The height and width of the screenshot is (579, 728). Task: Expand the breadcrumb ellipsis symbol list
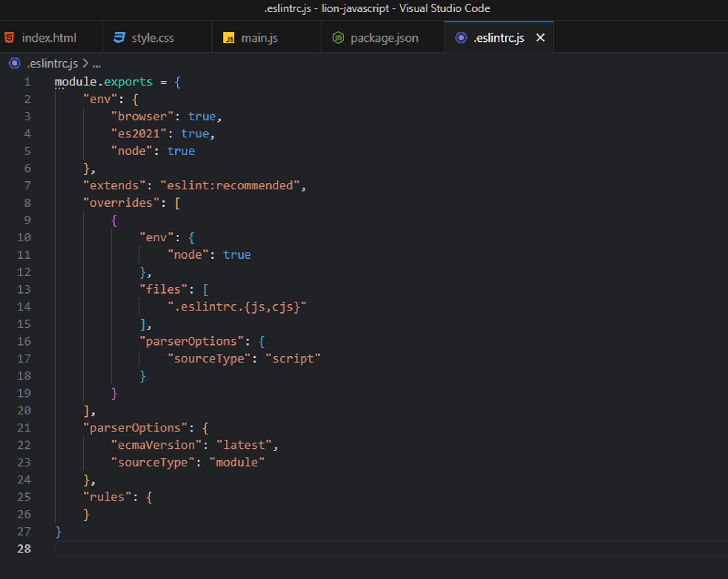[x=96, y=64]
